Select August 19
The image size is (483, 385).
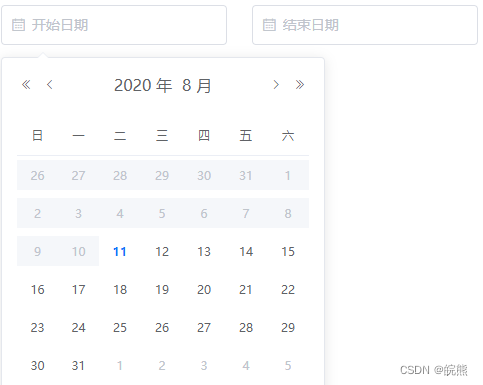coord(162,289)
